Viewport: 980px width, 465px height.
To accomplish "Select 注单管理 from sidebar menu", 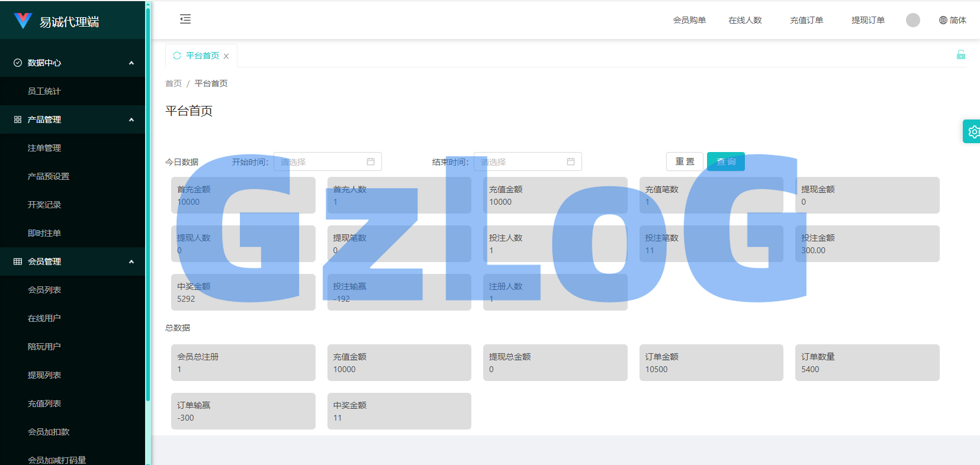I will click(x=44, y=148).
